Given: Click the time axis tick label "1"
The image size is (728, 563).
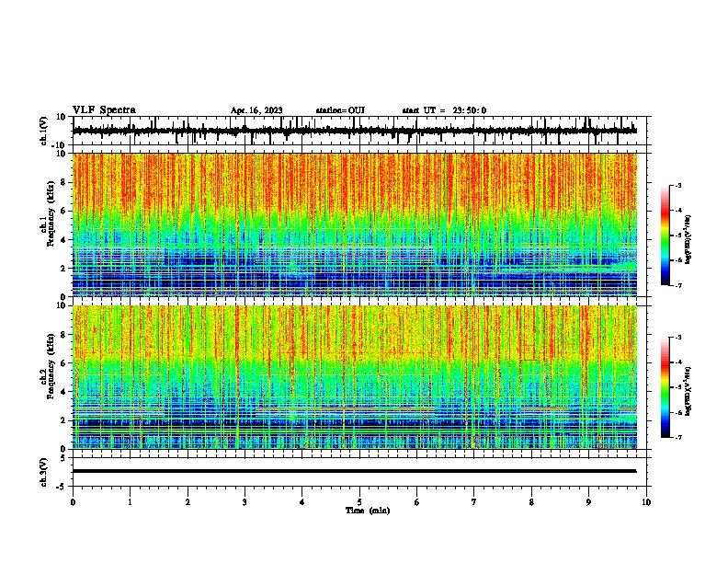Looking at the screenshot, I should (130, 502).
